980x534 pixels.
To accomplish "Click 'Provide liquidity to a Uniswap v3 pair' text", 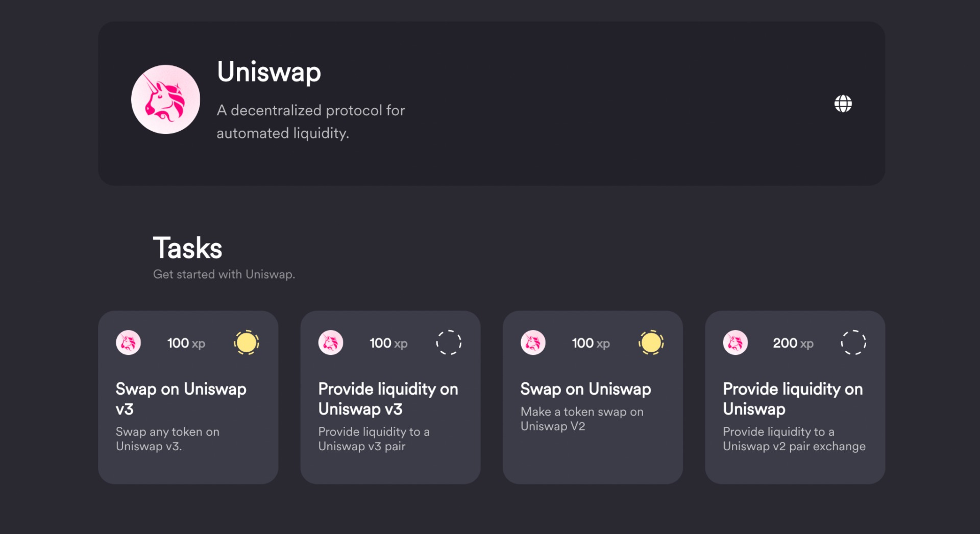I will 374,439.
